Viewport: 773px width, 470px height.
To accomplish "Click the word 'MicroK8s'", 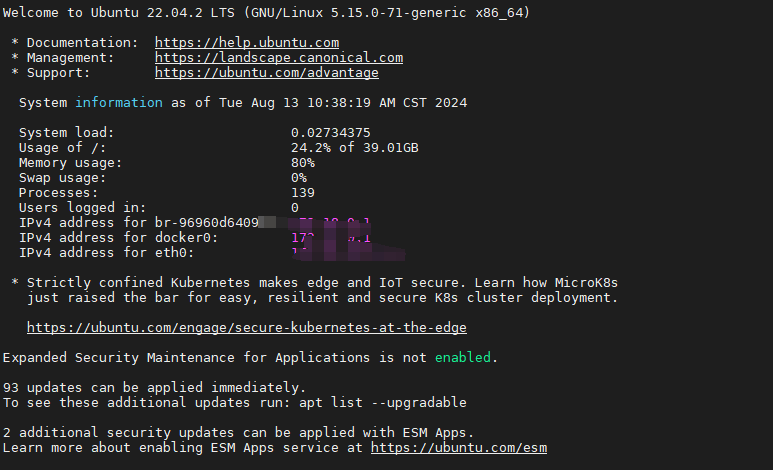I will click(x=586, y=283).
